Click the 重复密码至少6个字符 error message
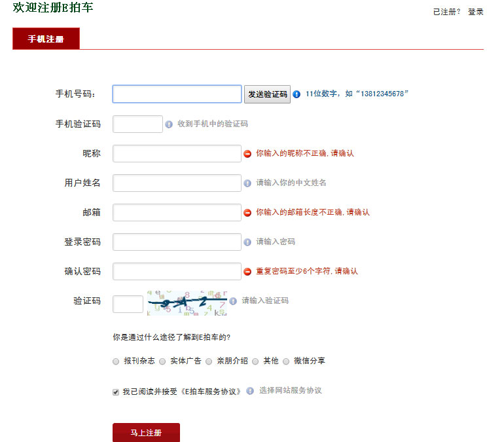Viewport: 504px width, 442px height. coord(306,271)
